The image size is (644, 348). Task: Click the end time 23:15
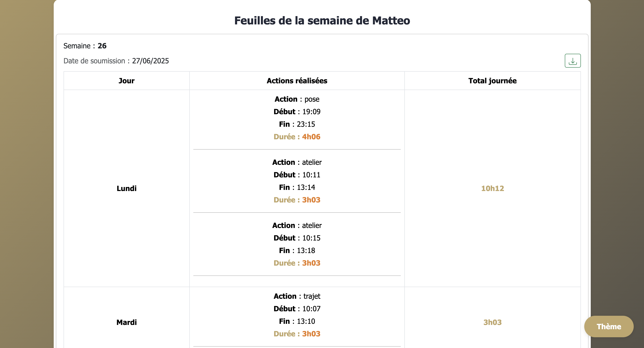point(306,124)
